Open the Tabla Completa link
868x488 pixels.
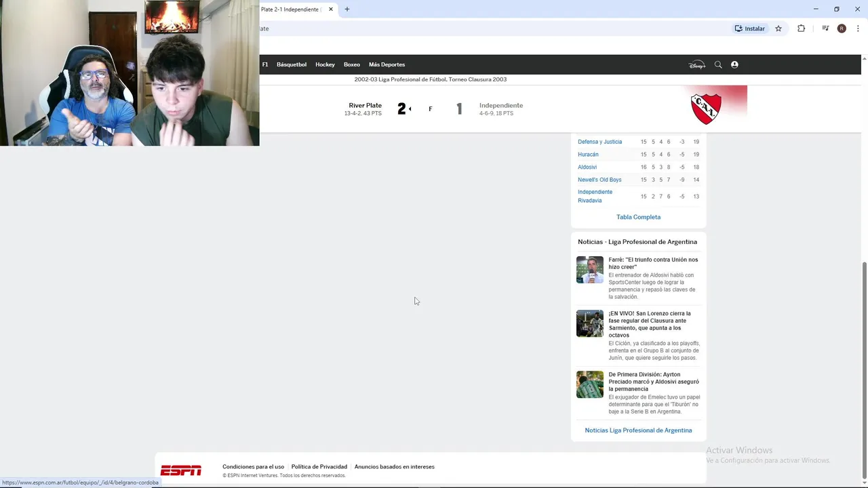(638, 217)
